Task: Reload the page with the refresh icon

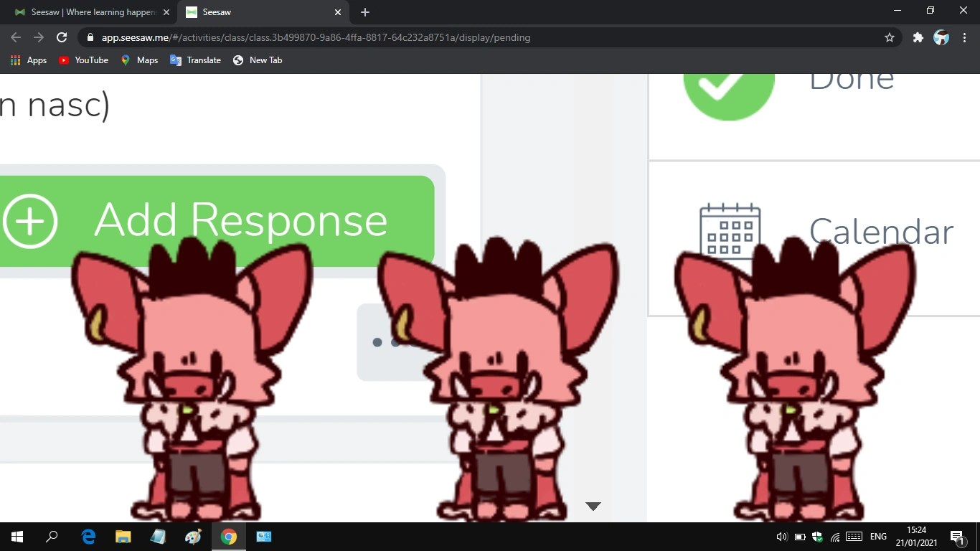Action: [62, 37]
